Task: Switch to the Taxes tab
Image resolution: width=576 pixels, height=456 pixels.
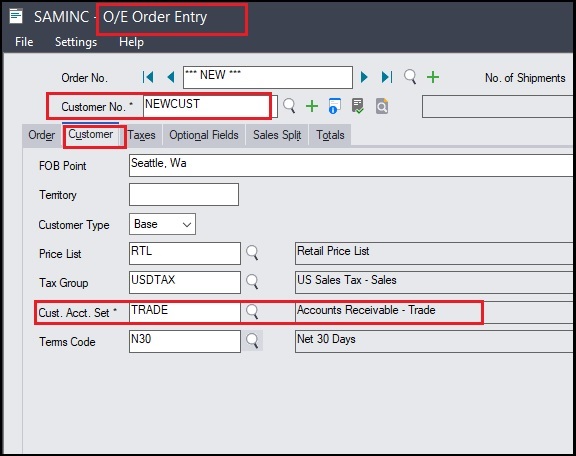Action: click(x=141, y=135)
